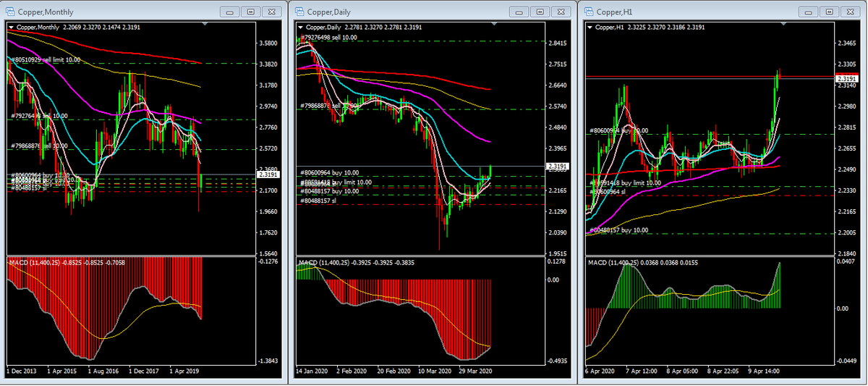Click the Copper,Monthly window chart icon
The width and height of the screenshot is (868, 386).
[11, 12]
